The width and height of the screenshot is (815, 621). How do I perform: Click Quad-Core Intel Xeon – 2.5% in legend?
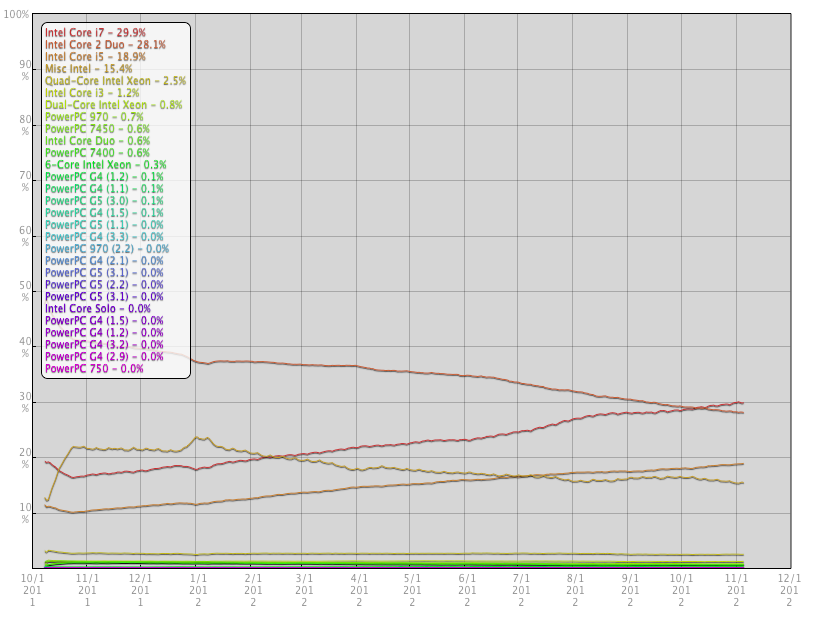(x=115, y=81)
